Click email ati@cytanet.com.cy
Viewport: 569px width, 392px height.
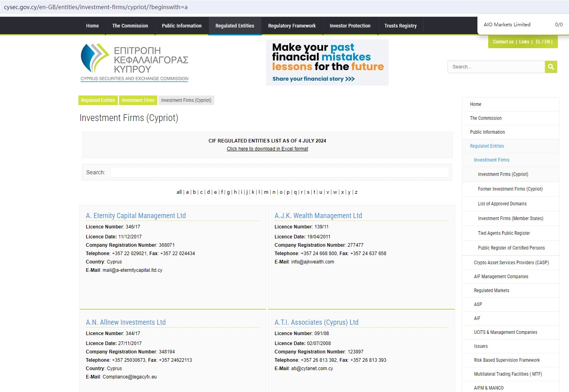tap(312, 369)
